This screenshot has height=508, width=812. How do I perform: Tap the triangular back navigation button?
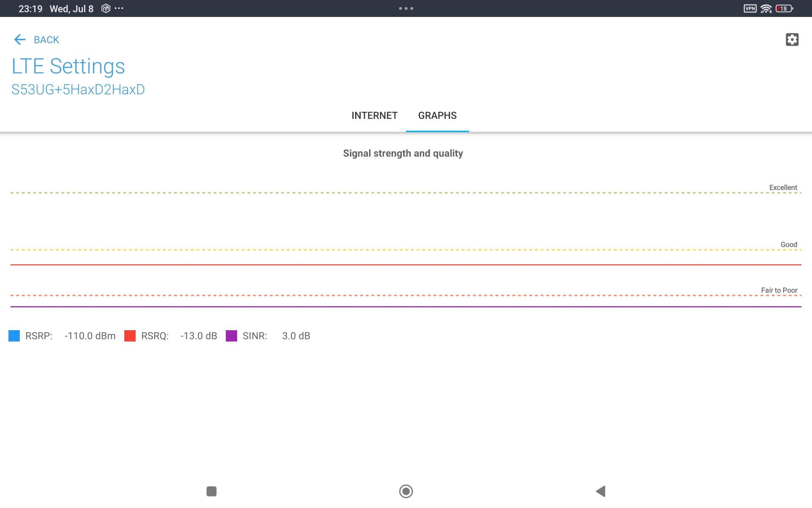point(601,491)
